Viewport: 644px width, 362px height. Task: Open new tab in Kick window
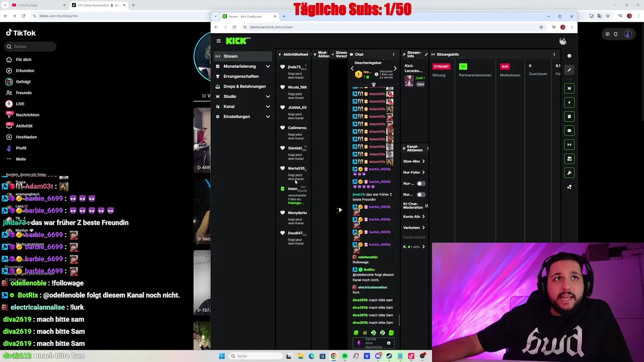(x=284, y=17)
